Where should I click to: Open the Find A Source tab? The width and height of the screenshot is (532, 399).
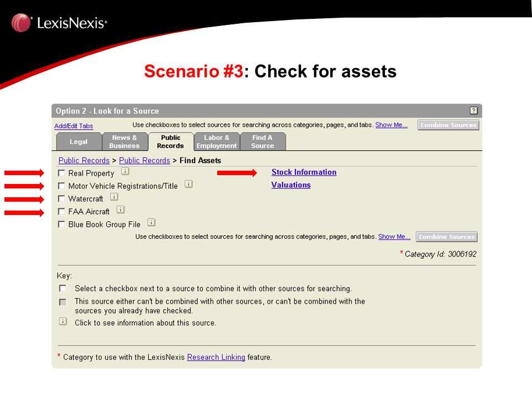pos(263,141)
